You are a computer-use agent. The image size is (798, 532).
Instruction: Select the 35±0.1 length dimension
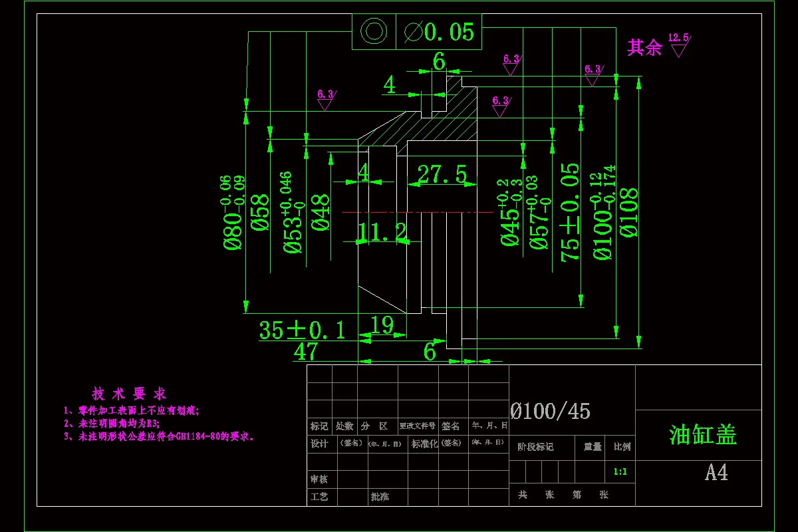point(303,330)
